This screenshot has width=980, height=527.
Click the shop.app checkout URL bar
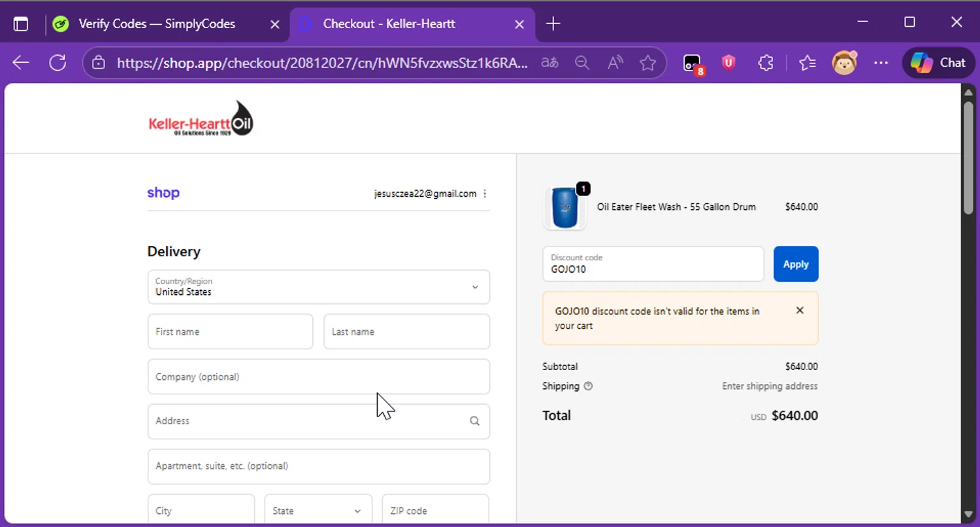click(x=322, y=63)
